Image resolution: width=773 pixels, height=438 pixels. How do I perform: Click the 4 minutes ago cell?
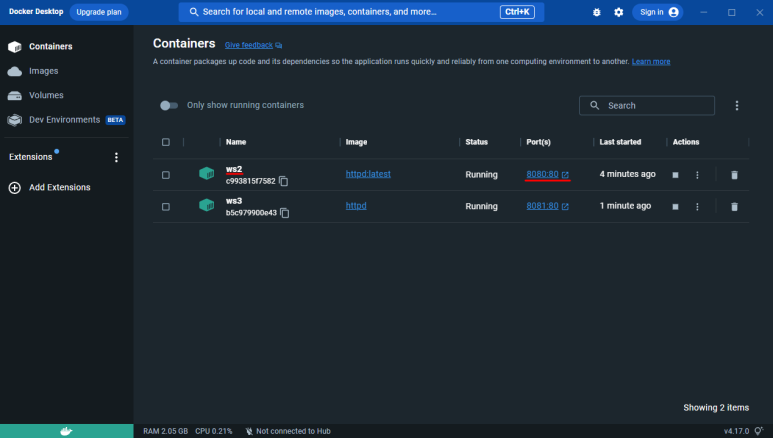(628, 174)
